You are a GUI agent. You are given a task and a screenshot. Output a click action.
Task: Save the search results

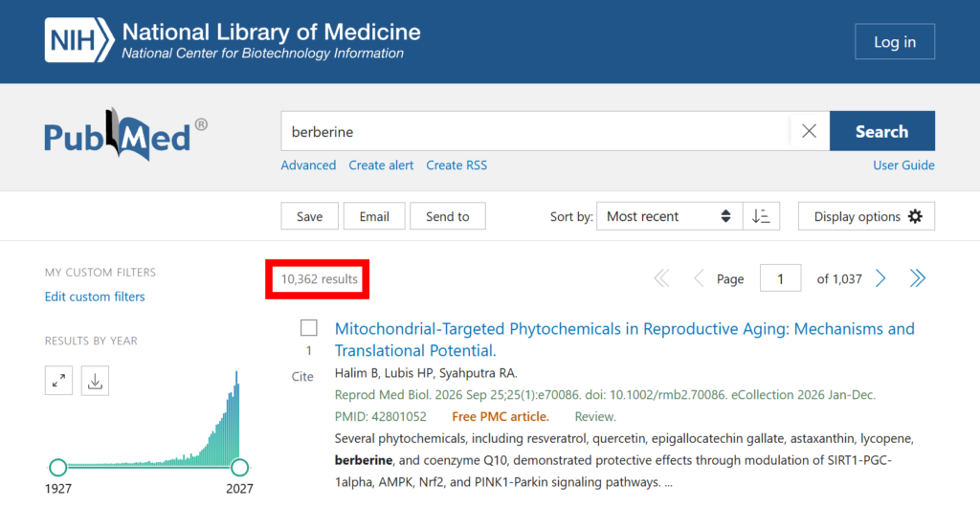(309, 216)
